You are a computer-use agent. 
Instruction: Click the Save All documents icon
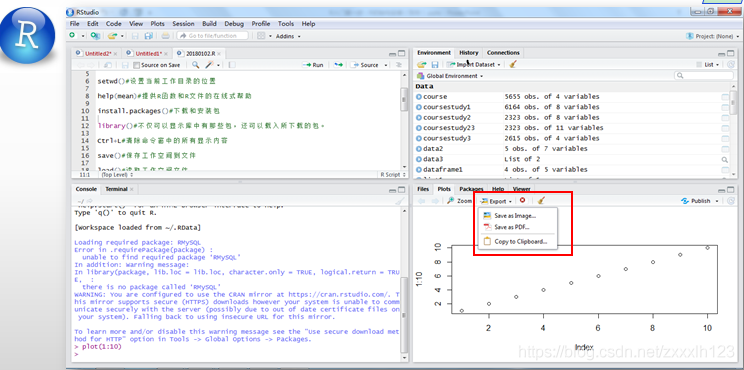tap(149, 36)
